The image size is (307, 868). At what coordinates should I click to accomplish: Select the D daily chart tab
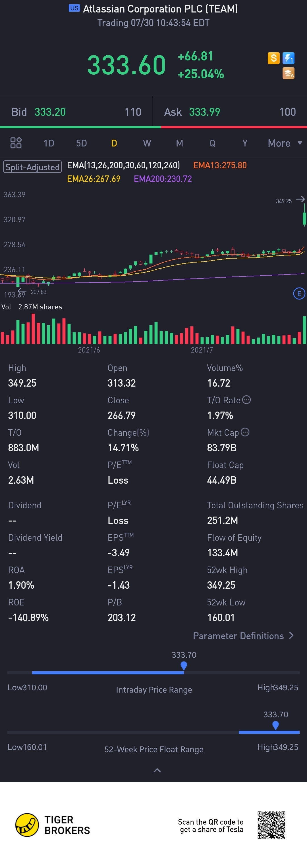[114, 143]
